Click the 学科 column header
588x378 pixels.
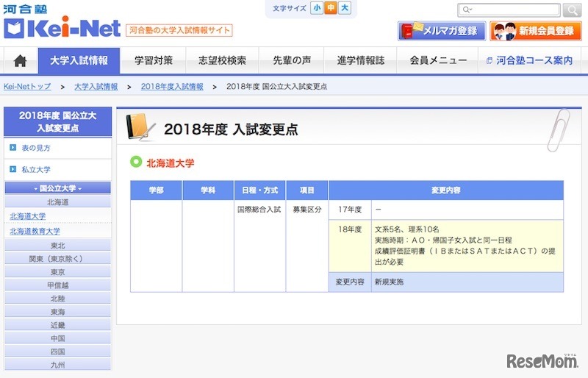coord(208,190)
